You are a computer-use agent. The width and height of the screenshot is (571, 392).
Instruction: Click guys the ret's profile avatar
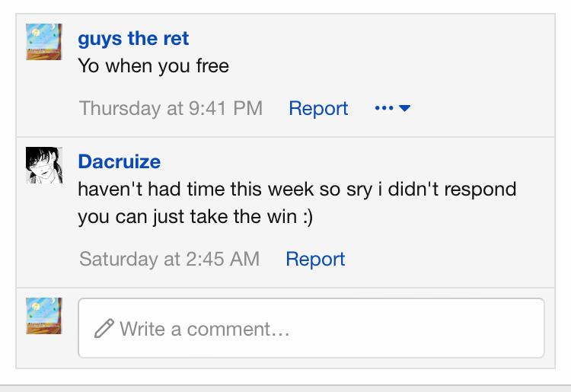pos(44,42)
